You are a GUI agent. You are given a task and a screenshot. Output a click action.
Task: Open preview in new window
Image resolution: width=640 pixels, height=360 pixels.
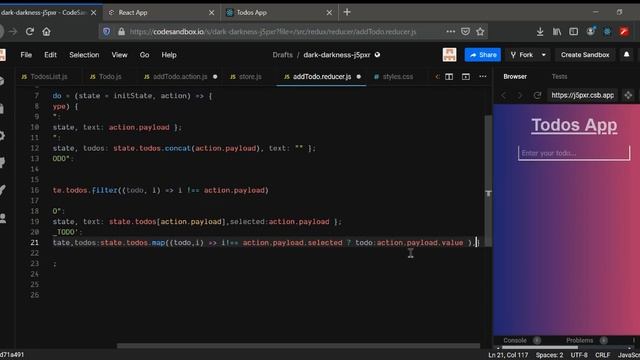pyautogui.click(x=628, y=95)
